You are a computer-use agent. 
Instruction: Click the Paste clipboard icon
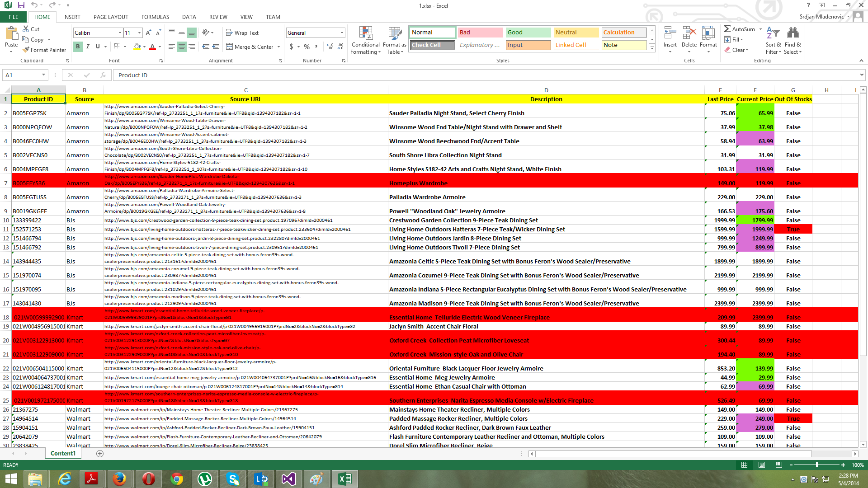click(11, 34)
